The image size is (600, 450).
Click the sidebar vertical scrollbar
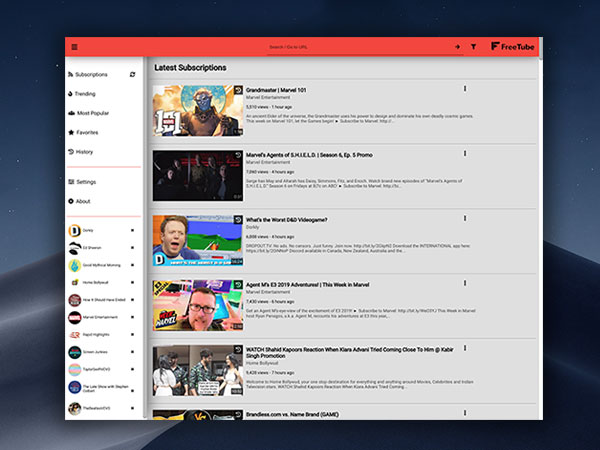(145, 237)
